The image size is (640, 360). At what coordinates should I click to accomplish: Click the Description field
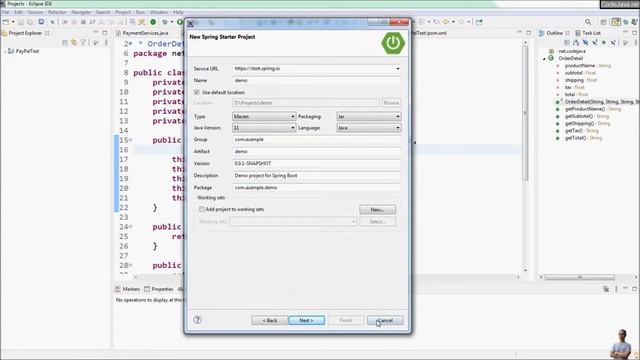pyautogui.click(x=317, y=176)
